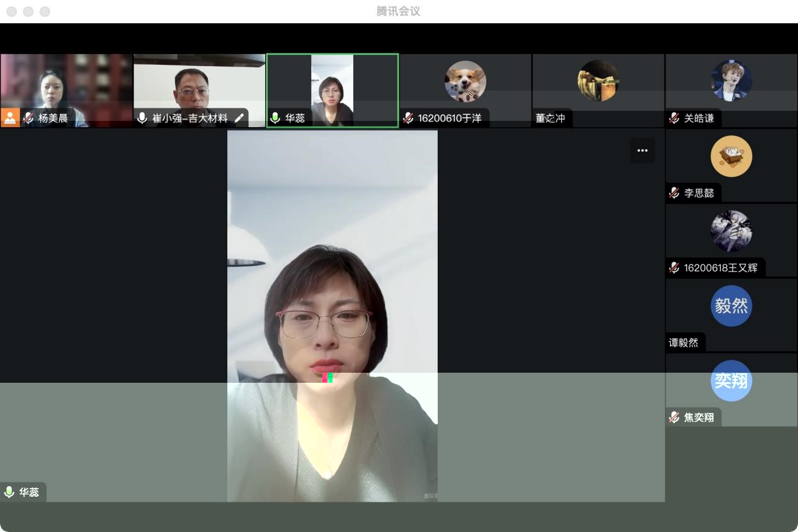This screenshot has width=798, height=532.
Task: Open 杨美晨's video thumbnail
Action: [x=67, y=91]
